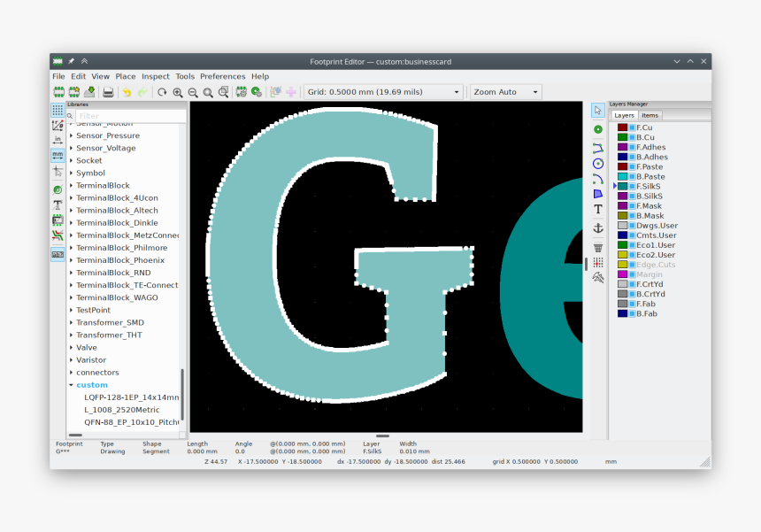Toggle grid display on left toolbar
Screen dimensions: 761x532
[x=58, y=110]
